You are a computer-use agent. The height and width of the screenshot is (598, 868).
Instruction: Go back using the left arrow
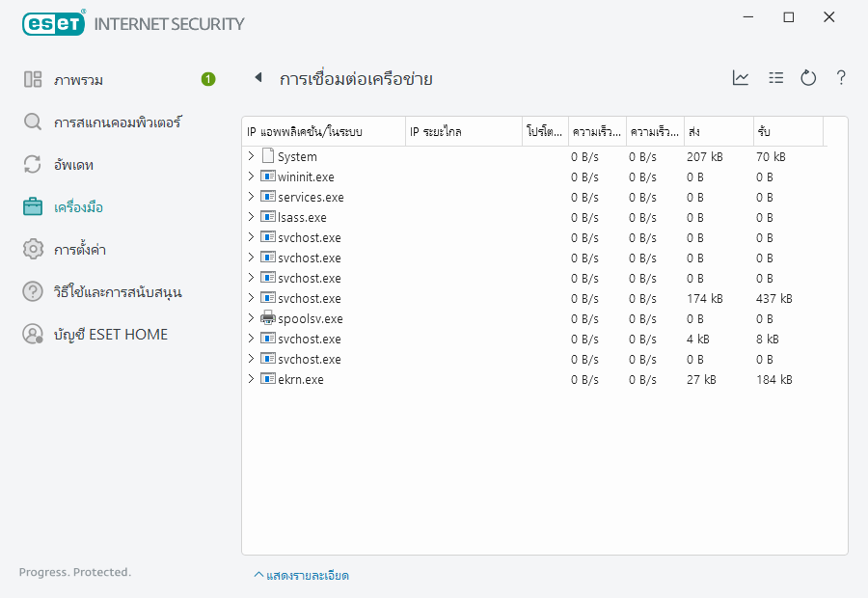pos(258,78)
